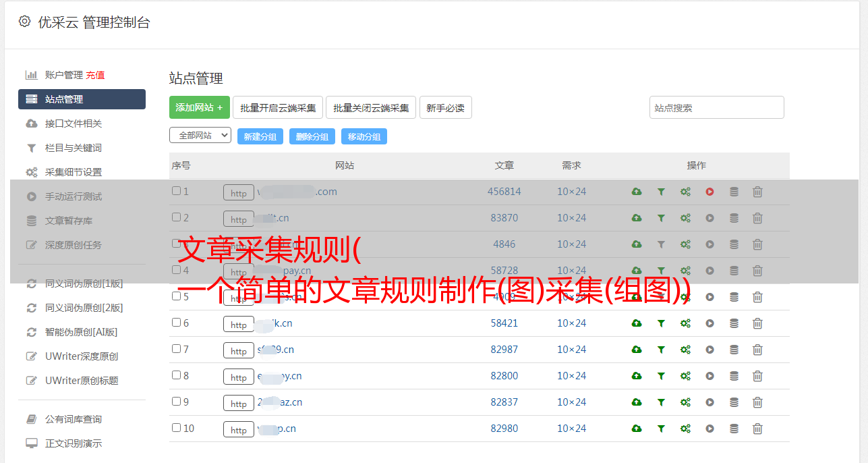The image size is (868, 463).
Task: Click the 批量关闭云端采集 button
Action: tap(371, 107)
